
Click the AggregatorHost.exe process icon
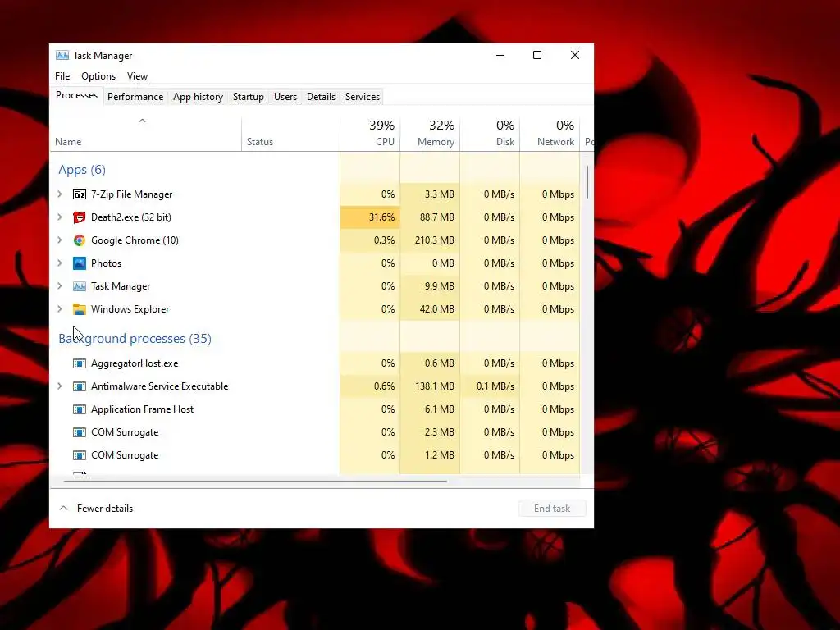[x=80, y=363]
